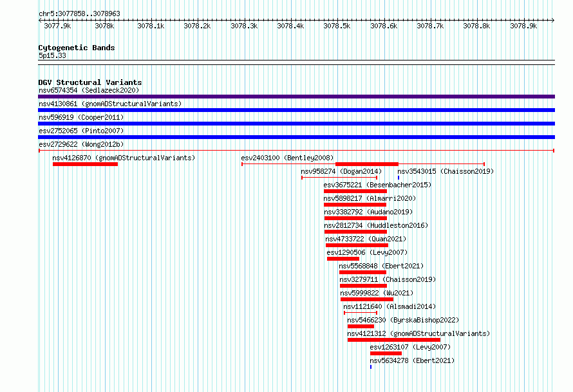Viewport: 573px width, 392px height.
Task: Click the 3077.9k ruler tick label
Action: click(x=57, y=26)
